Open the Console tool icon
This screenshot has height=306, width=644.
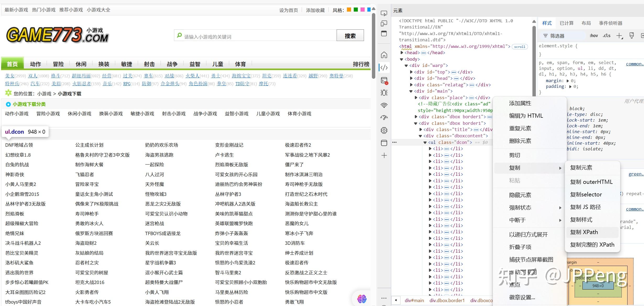[x=384, y=80]
